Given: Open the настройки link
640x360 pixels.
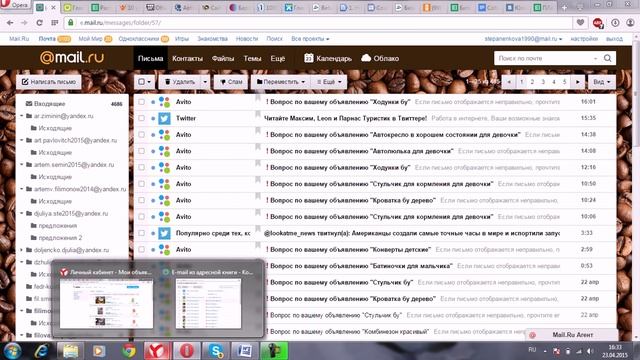Looking at the screenshot, I should coord(584,39).
